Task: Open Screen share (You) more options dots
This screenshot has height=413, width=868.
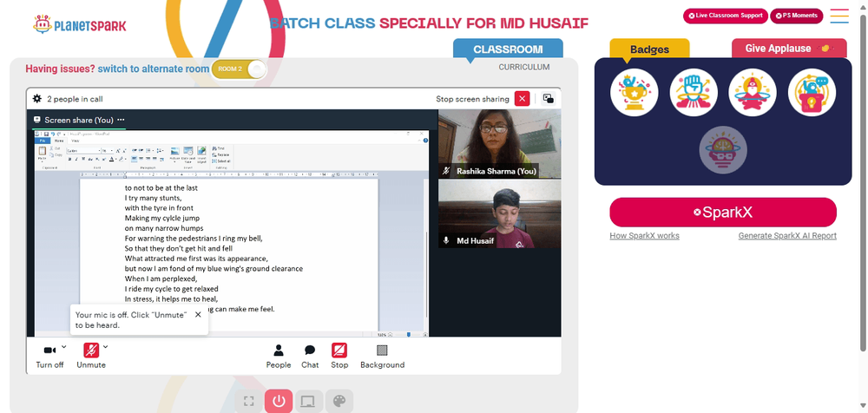Action: click(x=122, y=120)
